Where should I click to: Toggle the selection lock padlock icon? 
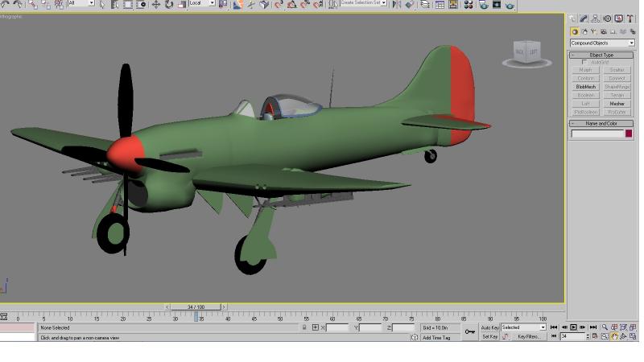point(304,327)
